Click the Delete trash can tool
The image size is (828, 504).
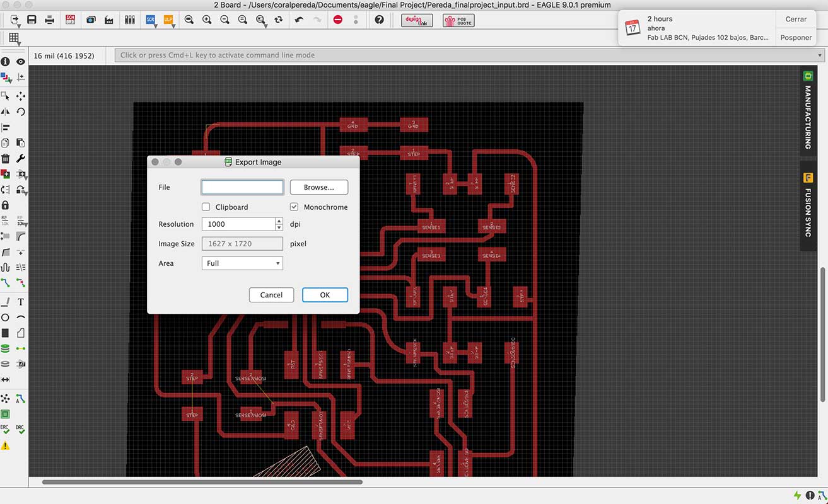[x=6, y=159]
